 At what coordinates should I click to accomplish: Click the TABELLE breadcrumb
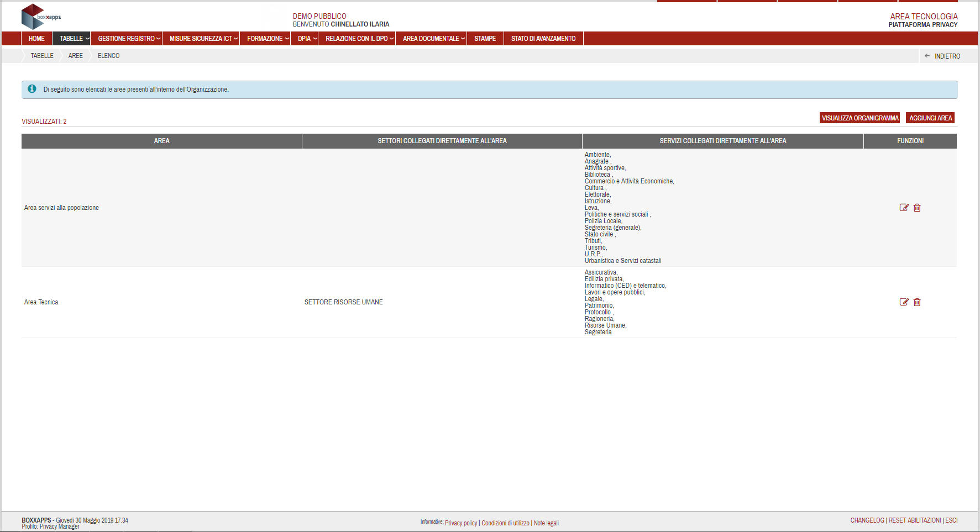pyautogui.click(x=42, y=56)
